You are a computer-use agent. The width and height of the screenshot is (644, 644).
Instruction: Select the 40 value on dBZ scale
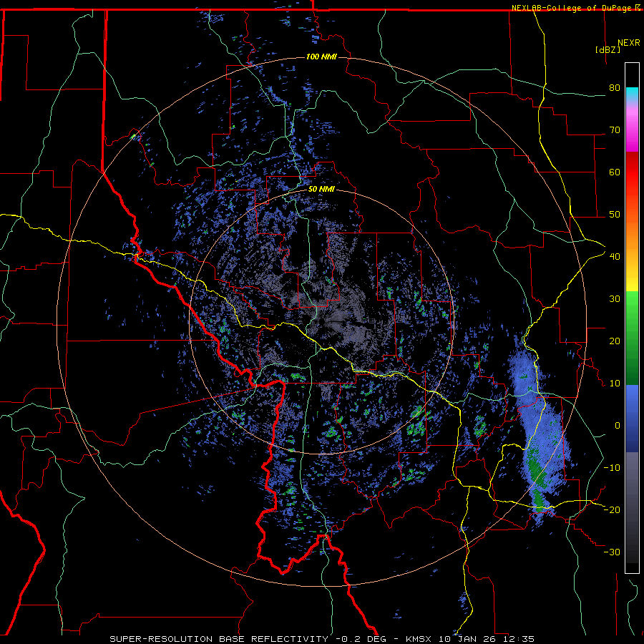615,257
